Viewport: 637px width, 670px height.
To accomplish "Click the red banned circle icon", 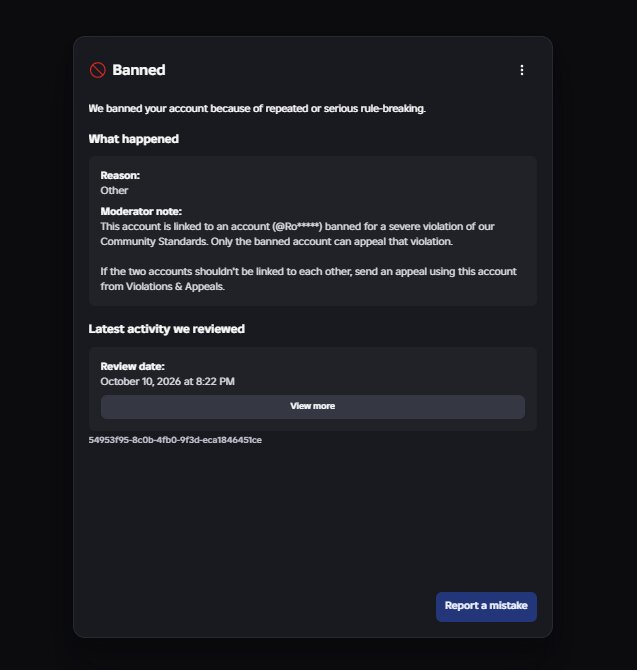I will point(97,70).
